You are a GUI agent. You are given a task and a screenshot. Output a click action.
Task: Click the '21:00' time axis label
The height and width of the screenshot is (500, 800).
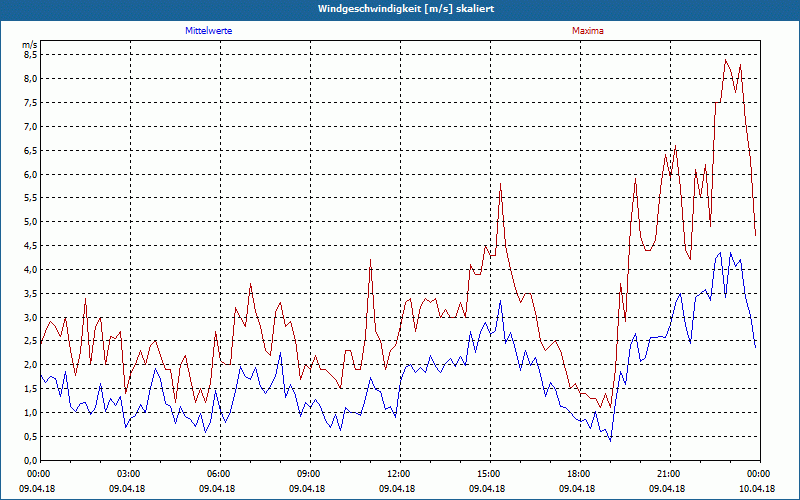pyautogui.click(x=667, y=474)
